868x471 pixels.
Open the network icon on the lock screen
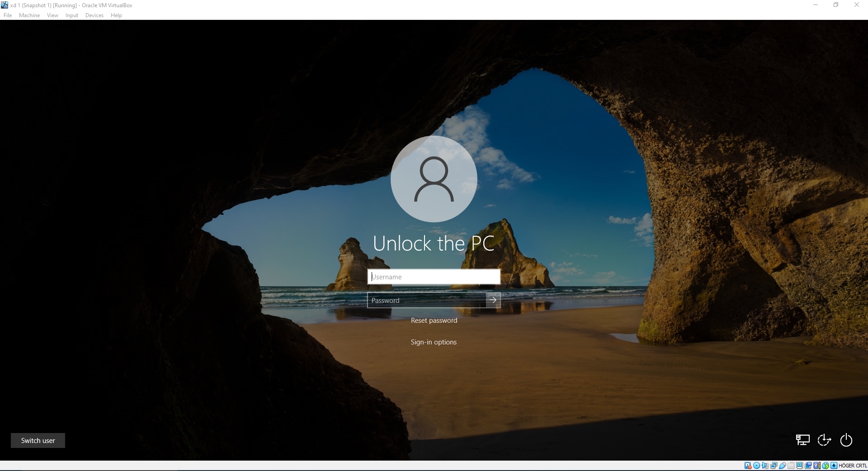[x=802, y=440]
